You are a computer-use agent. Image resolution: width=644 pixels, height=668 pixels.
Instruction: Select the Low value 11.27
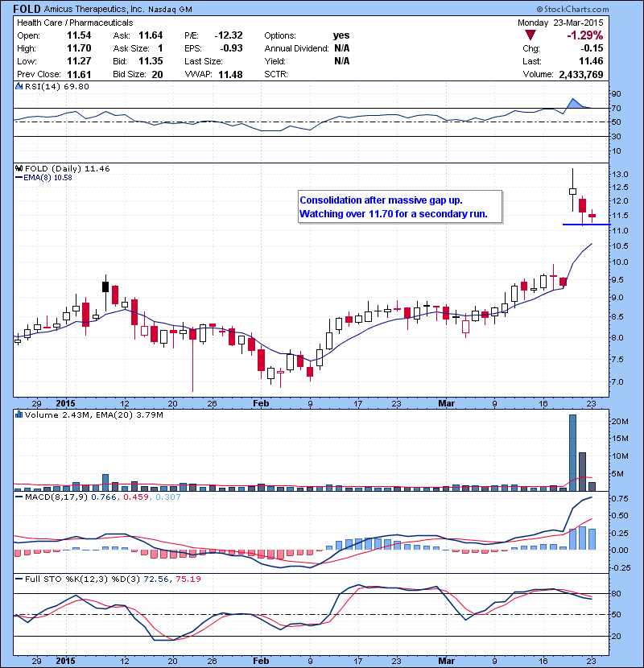pos(79,61)
